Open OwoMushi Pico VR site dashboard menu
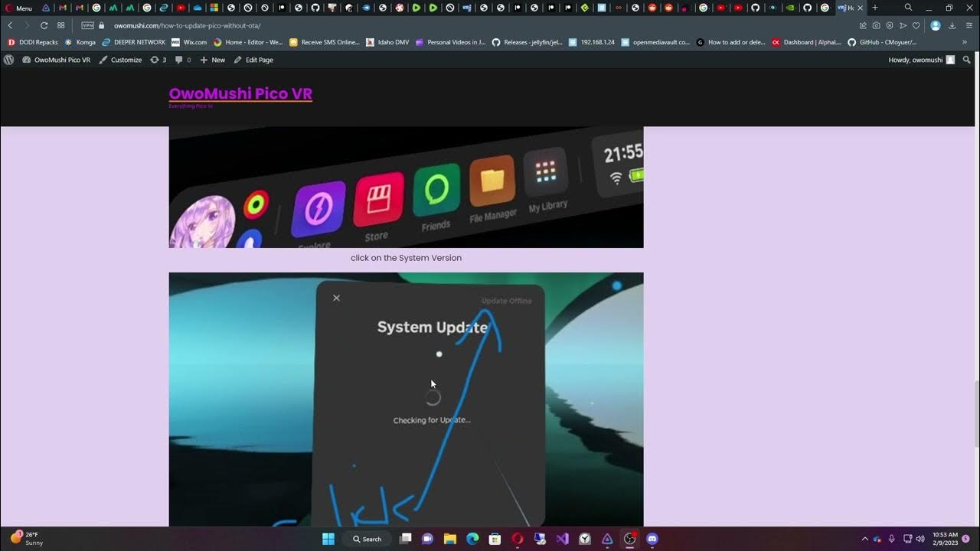The width and height of the screenshot is (980, 551). 56,60
